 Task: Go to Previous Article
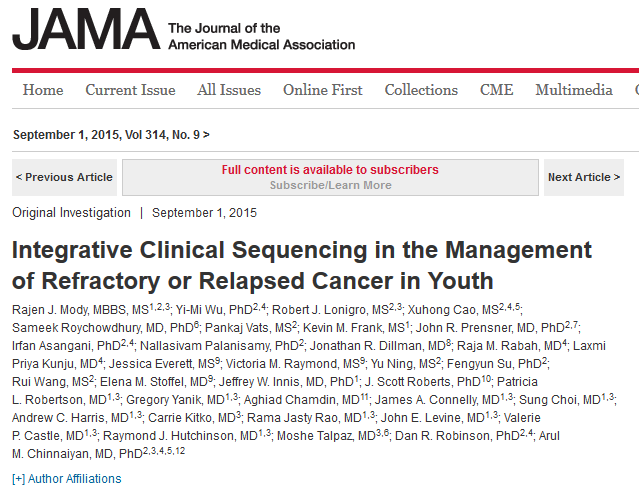(64, 177)
